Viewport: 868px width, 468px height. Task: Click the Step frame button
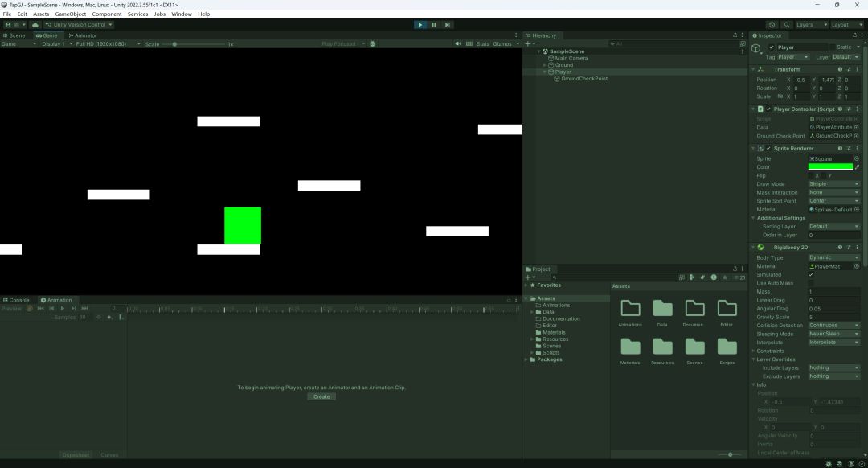448,25
